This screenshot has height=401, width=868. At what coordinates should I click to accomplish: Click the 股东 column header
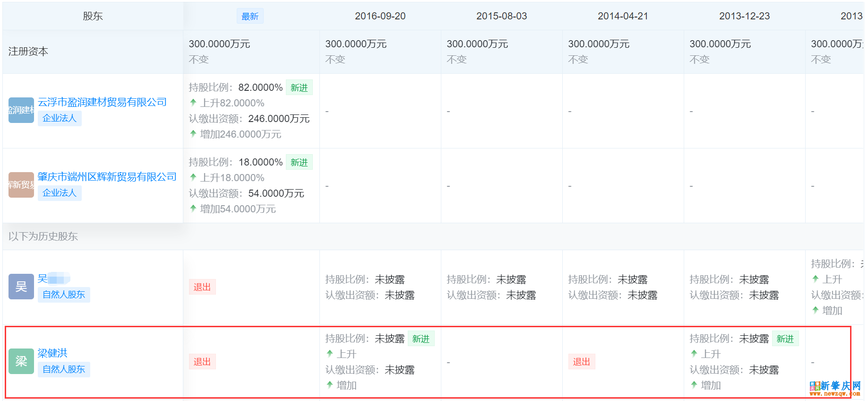93,16
